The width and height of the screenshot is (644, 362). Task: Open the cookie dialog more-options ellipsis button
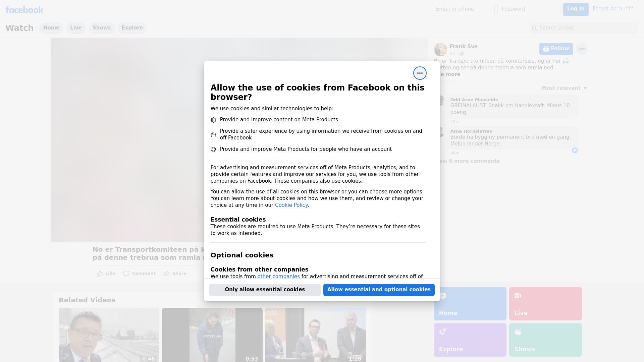coord(420,73)
